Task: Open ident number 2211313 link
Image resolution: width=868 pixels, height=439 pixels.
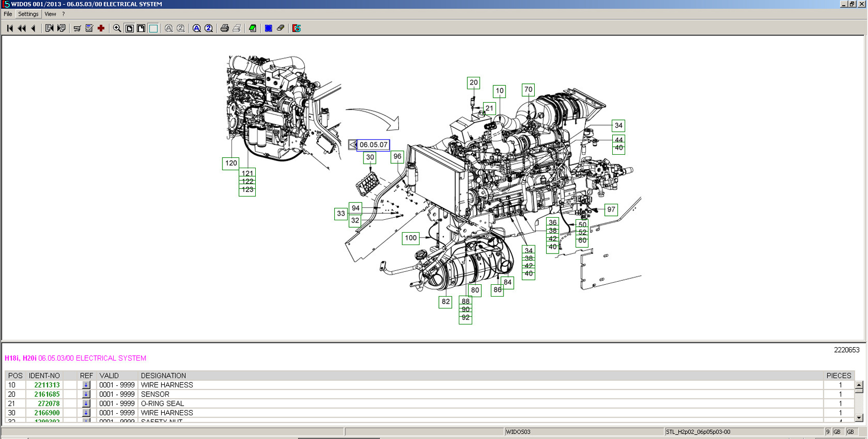Action: pyautogui.click(x=47, y=385)
